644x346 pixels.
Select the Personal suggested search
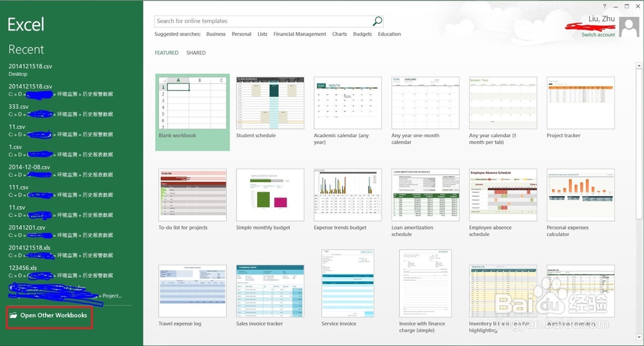click(x=241, y=34)
